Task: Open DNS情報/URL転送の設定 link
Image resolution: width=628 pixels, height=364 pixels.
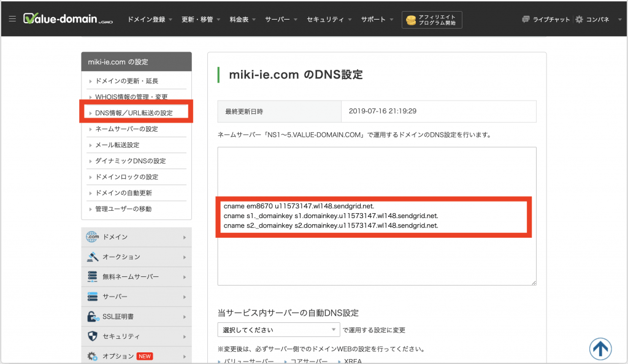Action: 134,113
